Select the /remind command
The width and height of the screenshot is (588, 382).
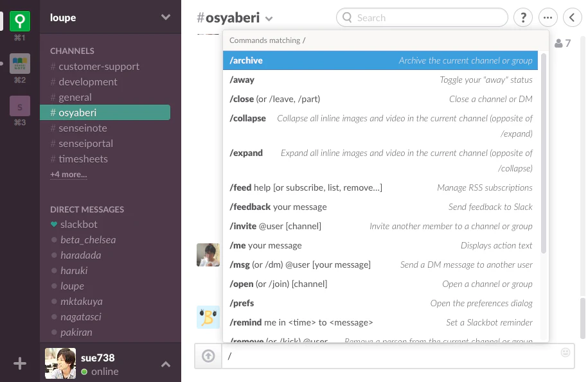[380, 322]
